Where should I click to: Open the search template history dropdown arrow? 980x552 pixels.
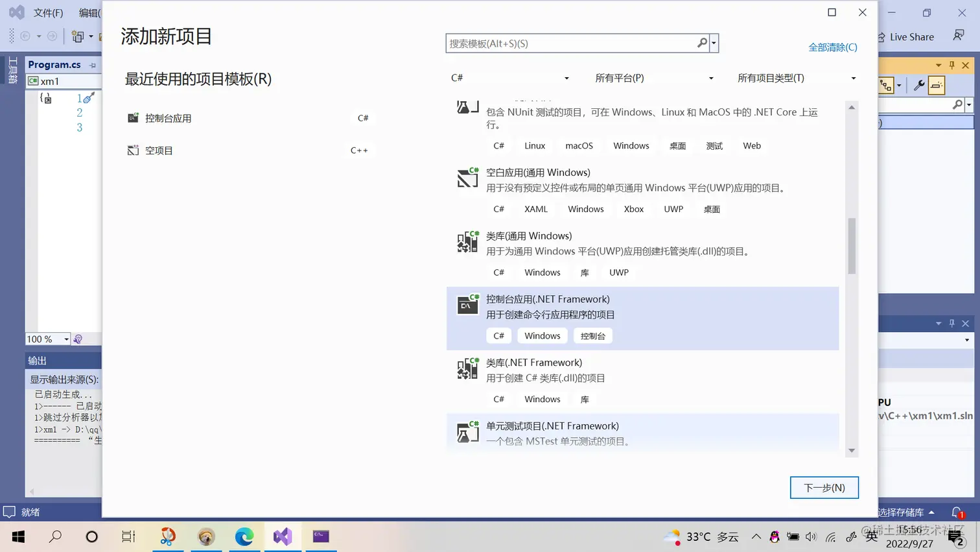pyautogui.click(x=714, y=43)
